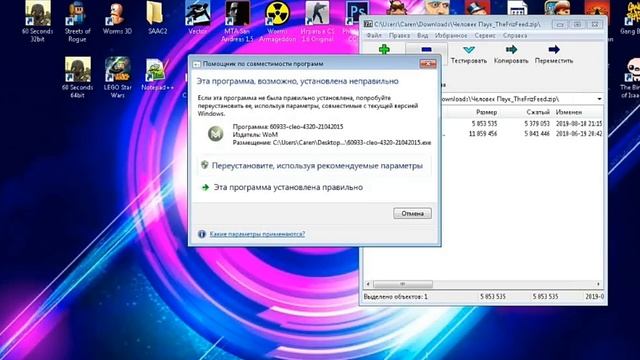Open the Streets of Rogue shortcut

(77, 21)
